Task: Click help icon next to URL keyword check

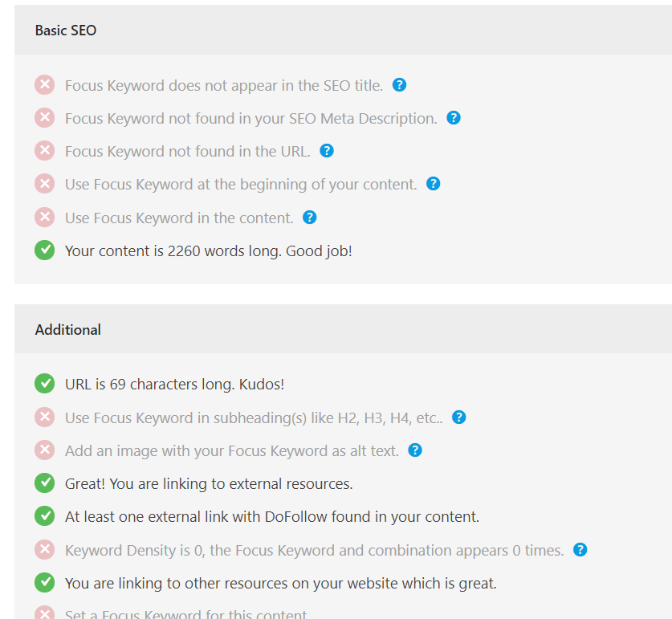Action: [326, 151]
